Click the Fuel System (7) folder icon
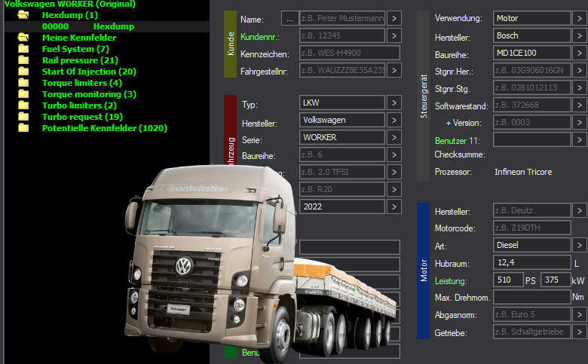This screenshot has height=364, width=588. click(x=23, y=49)
